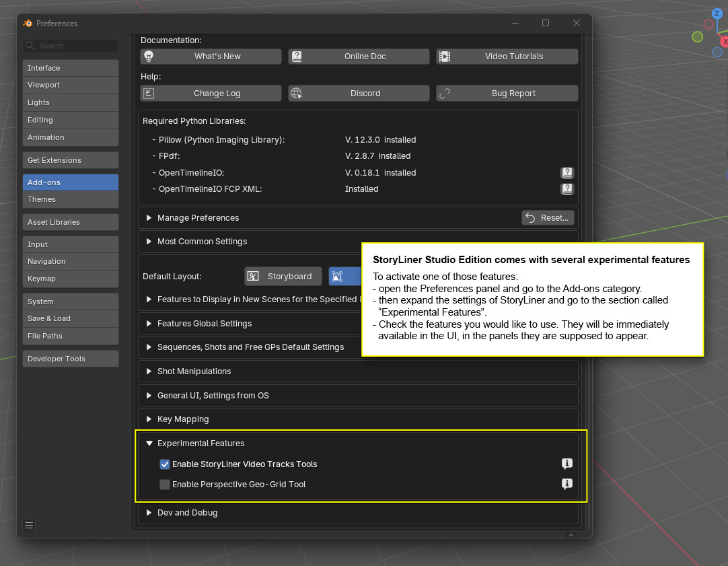Image resolution: width=728 pixels, height=566 pixels.
Task: Open Editing preferences category
Action: [x=71, y=120]
